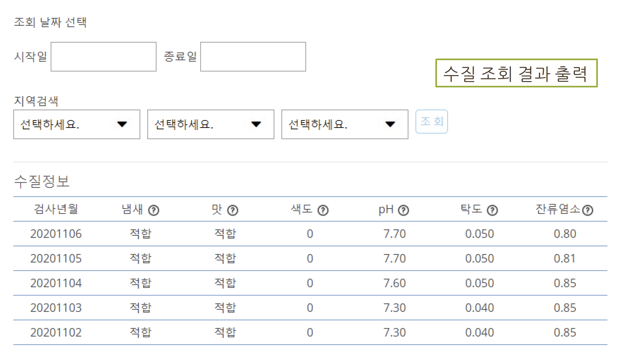The height and width of the screenshot is (364, 633).
Task: Click the 수질정보 section heading
Action: click(42, 181)
